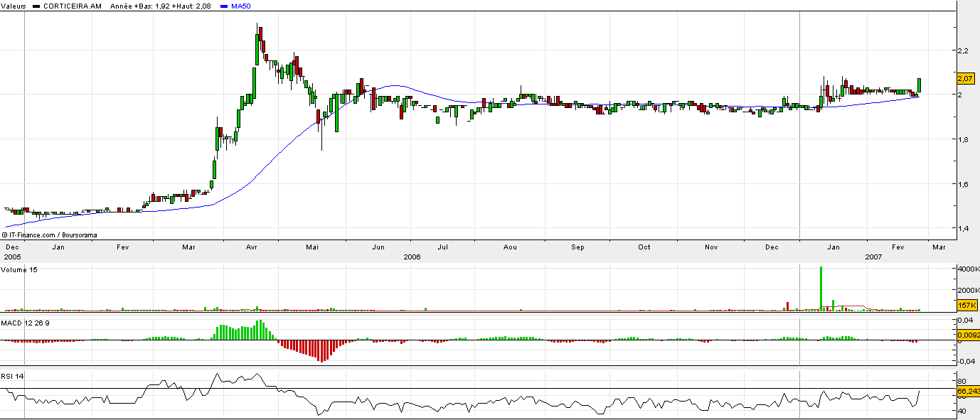The width and height of the screenshot is (980, 420).
Task: Click the 2006 year label
Action: (x=412, y=257)
